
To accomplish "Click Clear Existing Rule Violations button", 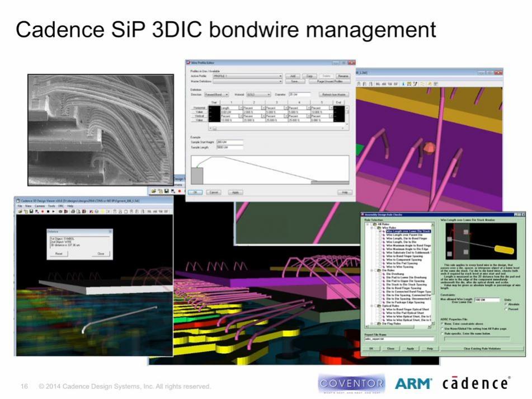I will pyautogui.click(x=482, y=349).
